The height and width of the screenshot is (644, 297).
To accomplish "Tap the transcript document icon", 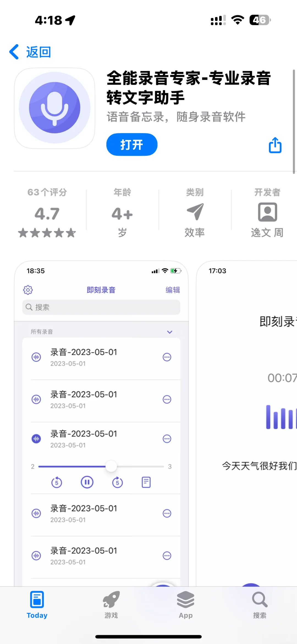I will (146, 482).
